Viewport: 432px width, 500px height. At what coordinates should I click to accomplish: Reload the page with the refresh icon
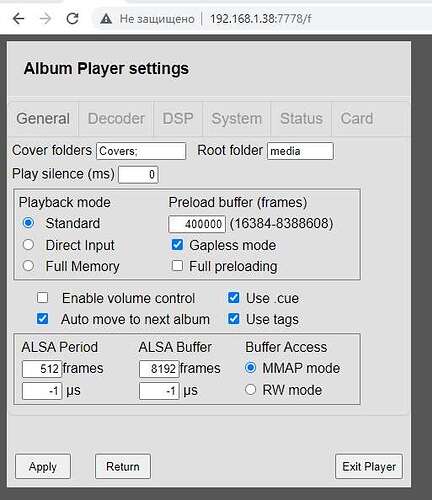(x=72, y=19)
